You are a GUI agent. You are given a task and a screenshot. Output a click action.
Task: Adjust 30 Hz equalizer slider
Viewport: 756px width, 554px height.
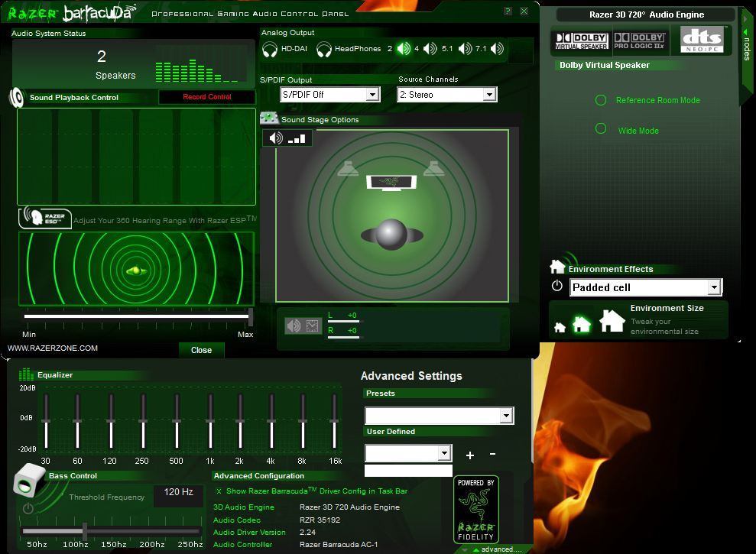coord(47,421)
